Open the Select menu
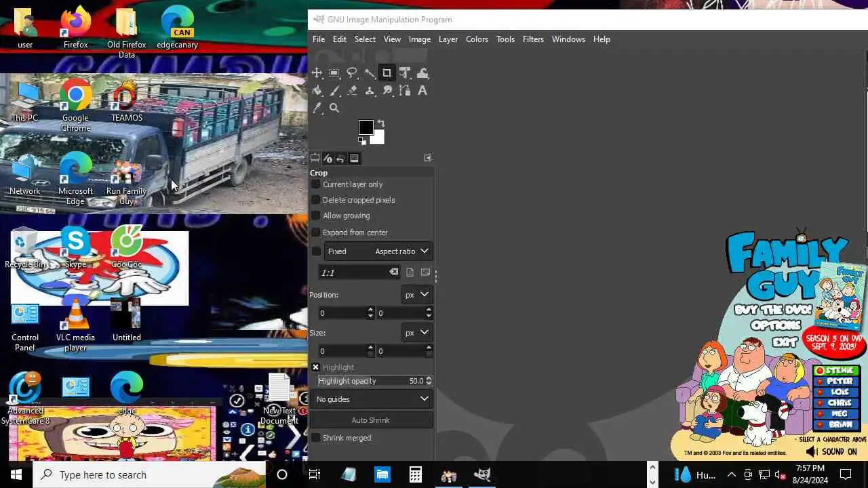The image size is (868, 488). [x=365, y=39]
